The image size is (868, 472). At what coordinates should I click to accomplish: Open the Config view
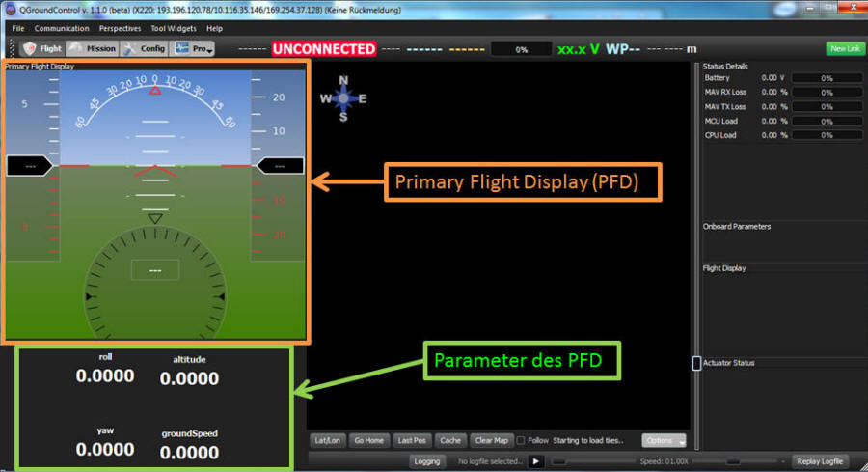145,49
